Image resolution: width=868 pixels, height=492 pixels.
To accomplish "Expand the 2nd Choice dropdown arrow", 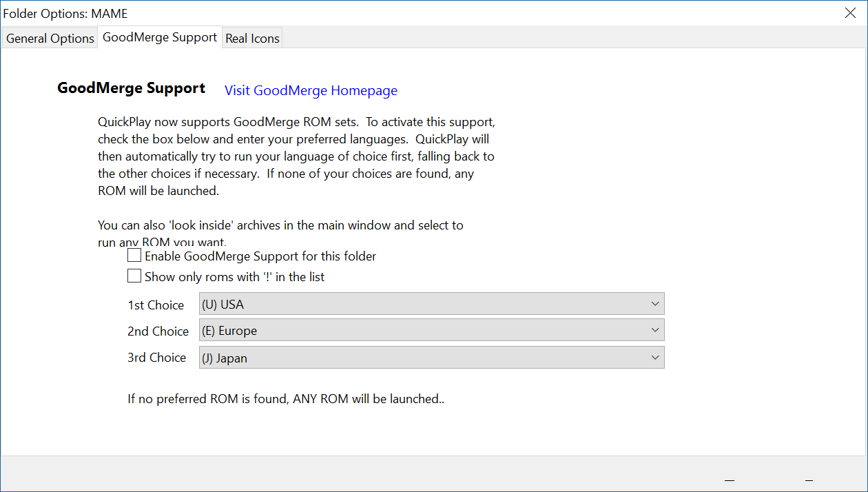I will coord(655,330).
